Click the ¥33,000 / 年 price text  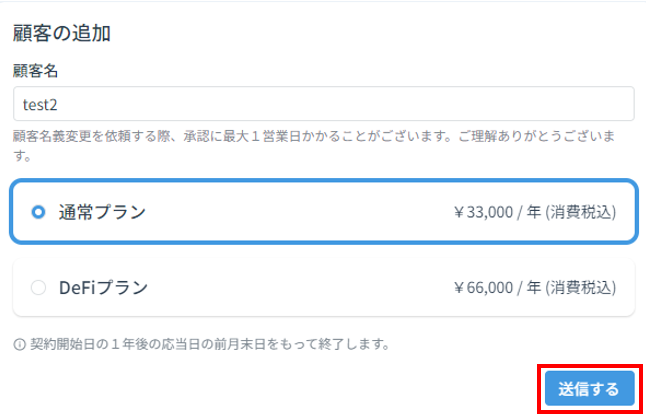click(x=497, y=212)
